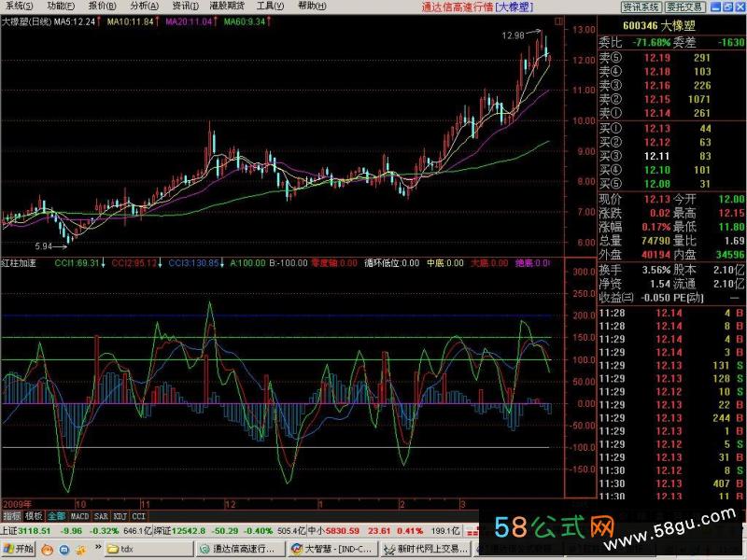This screenshot has height=560, width=747.
Task: Click the 大橡塑(日线) chart title
Action: click(x=26, y=21)
